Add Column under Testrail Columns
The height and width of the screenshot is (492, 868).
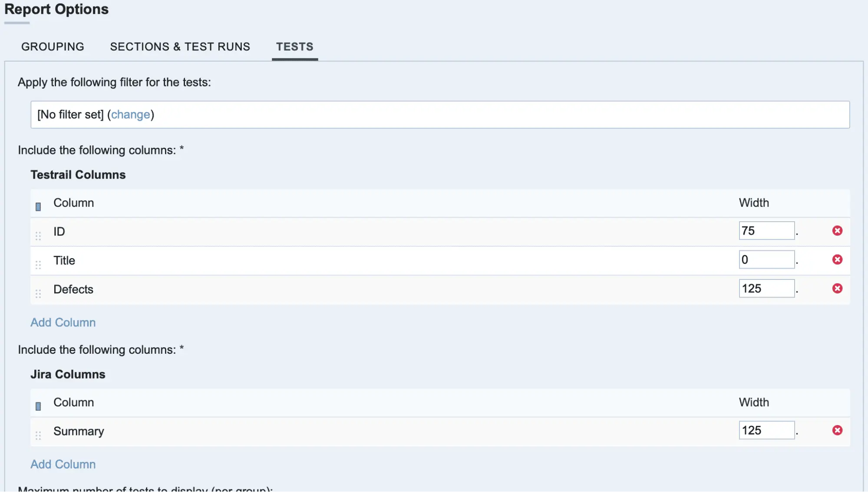pyautogui.click(x=63, y=322)
